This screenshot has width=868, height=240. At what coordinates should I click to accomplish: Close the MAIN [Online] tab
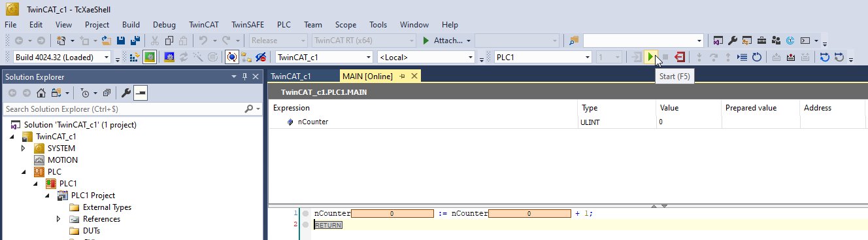[x=414, y=77]
